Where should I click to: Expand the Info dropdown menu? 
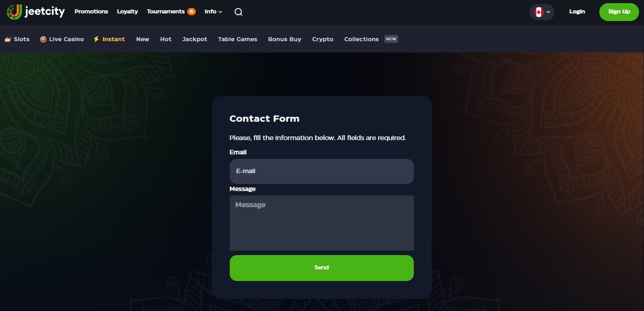213,12
